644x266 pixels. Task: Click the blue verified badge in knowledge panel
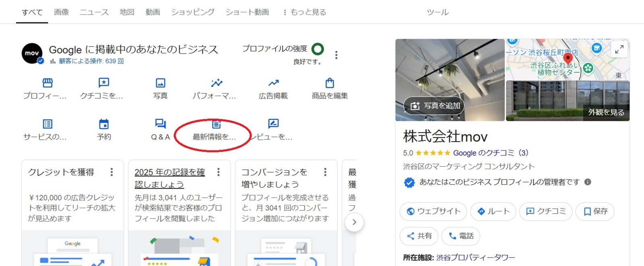point(409,182)
